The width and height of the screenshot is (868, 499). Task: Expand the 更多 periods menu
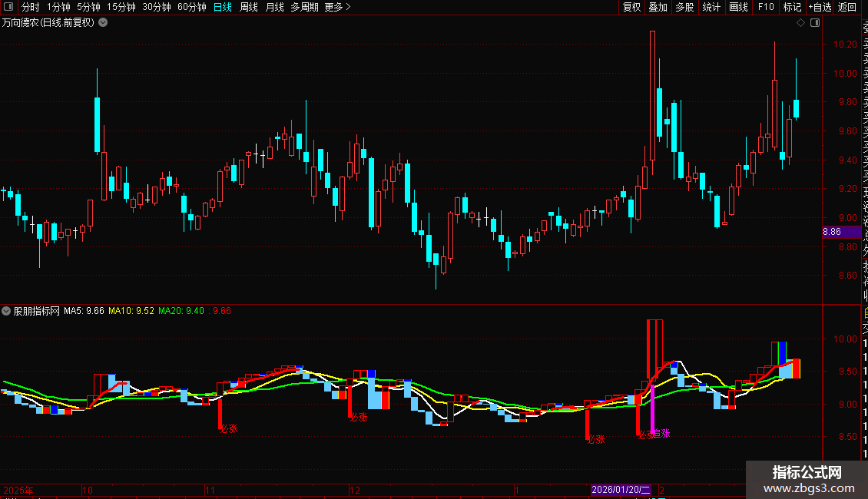[x=338, y=7]
